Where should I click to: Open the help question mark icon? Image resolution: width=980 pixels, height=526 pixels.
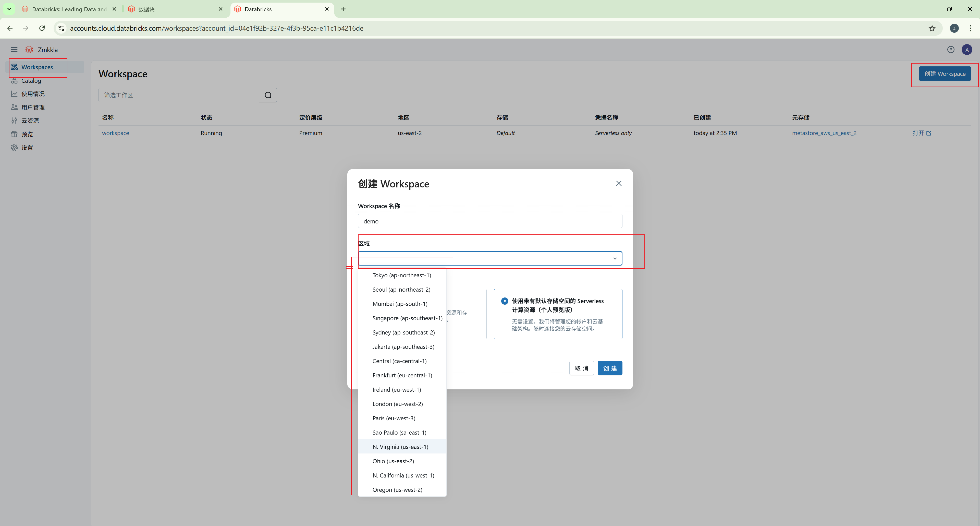(951, 50)
